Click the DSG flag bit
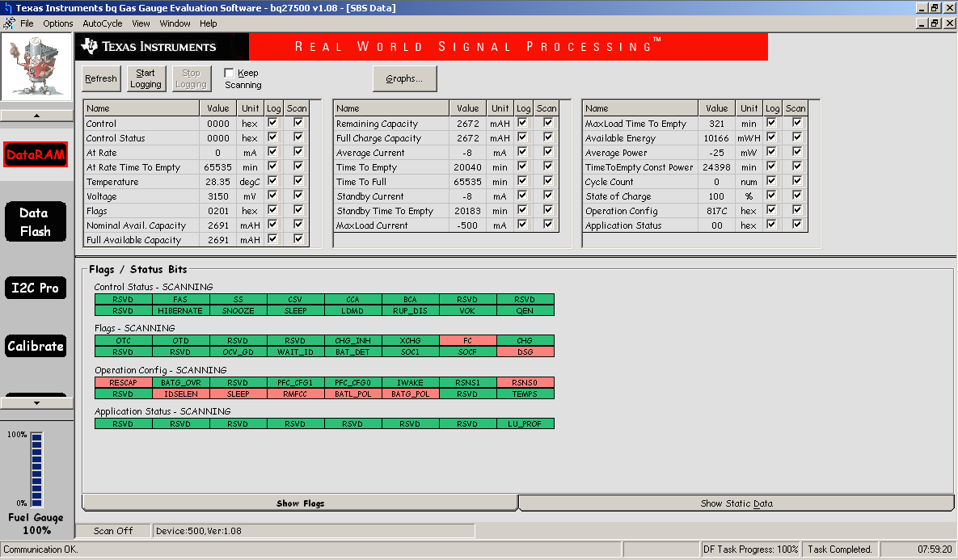Image resolution: width=958 pixels, height=560 pixels. point(525,352)
